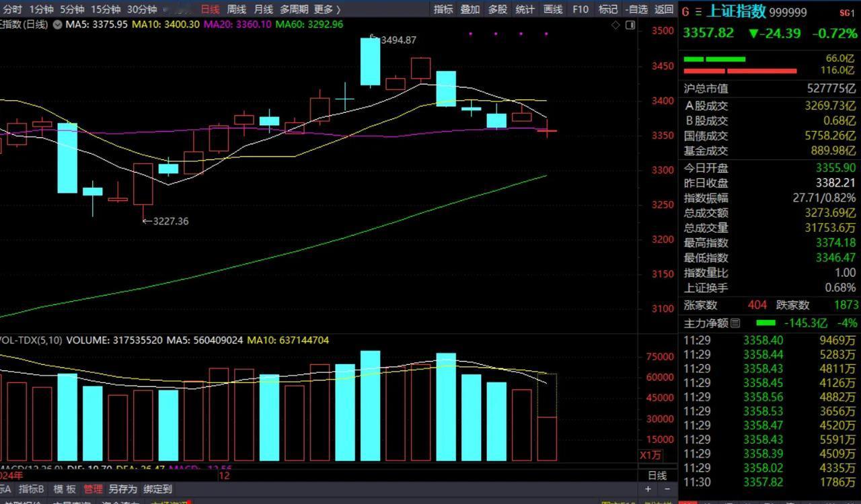Click the A股成交 row
The height and width of the screenshot is (504, 861).
click(770, 106)
